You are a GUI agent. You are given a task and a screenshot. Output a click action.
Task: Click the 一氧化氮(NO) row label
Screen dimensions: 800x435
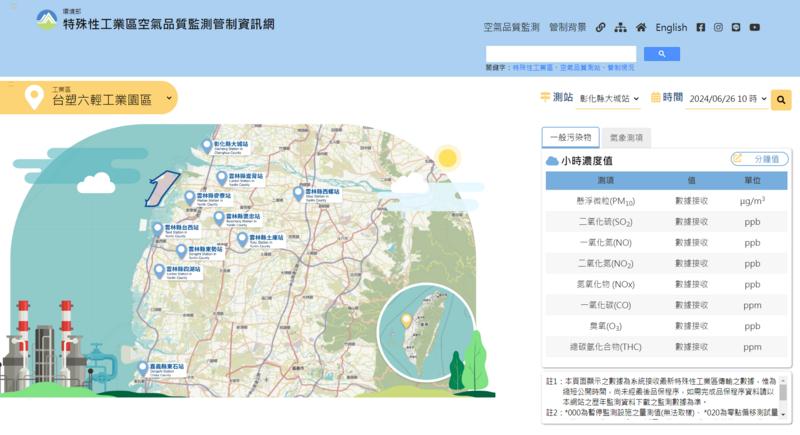coord(606,243)
